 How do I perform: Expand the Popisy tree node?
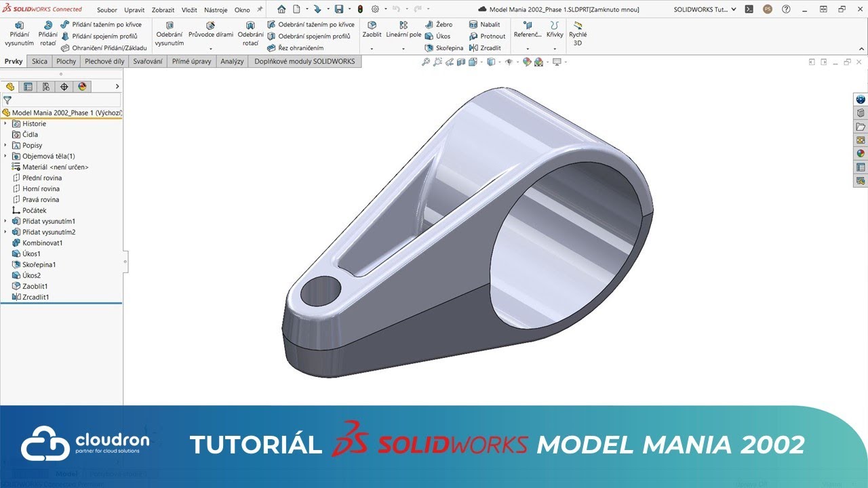tap(5, 146)
